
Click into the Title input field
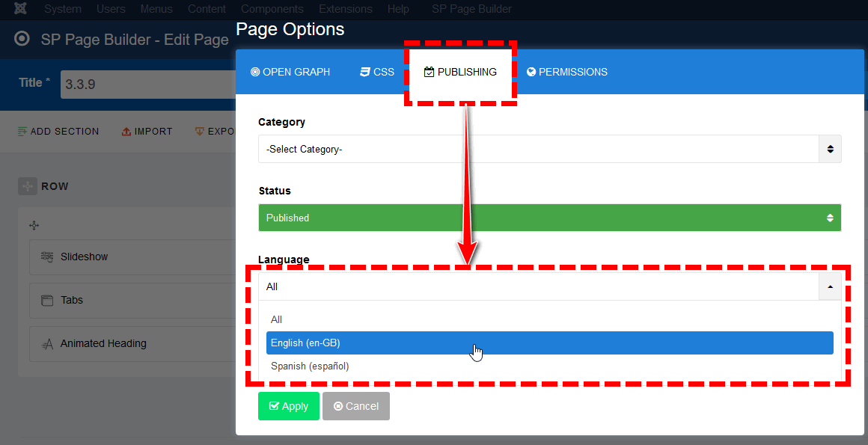[x=148, y=84]
